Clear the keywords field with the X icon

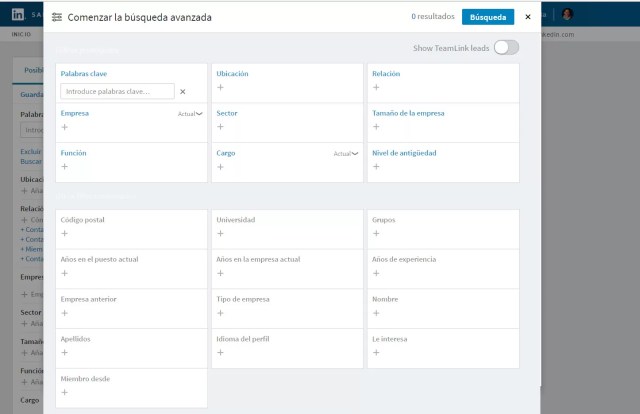click(x=183, y=92)
